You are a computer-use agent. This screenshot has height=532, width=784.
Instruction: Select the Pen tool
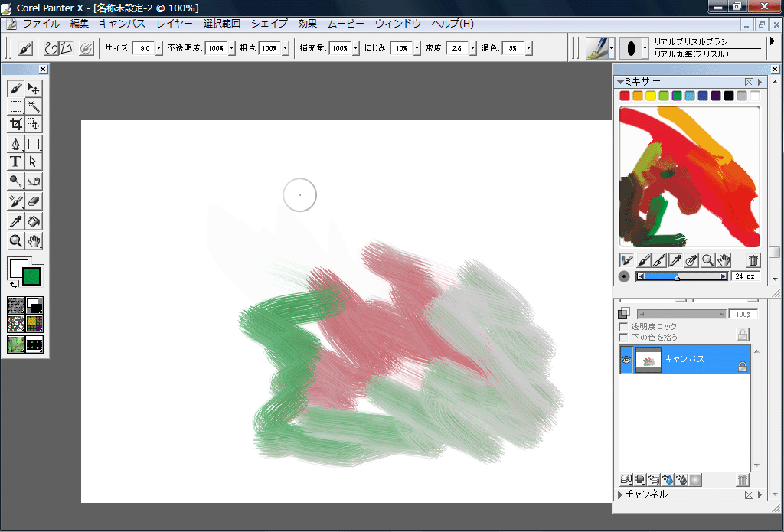pyautogui.click(x=15, y=144)
